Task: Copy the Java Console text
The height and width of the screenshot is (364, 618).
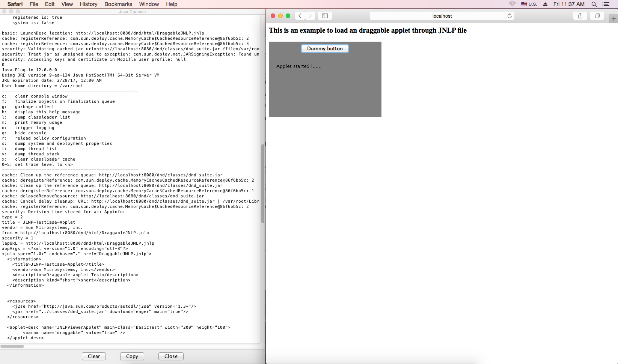Action: click(132, 356)
